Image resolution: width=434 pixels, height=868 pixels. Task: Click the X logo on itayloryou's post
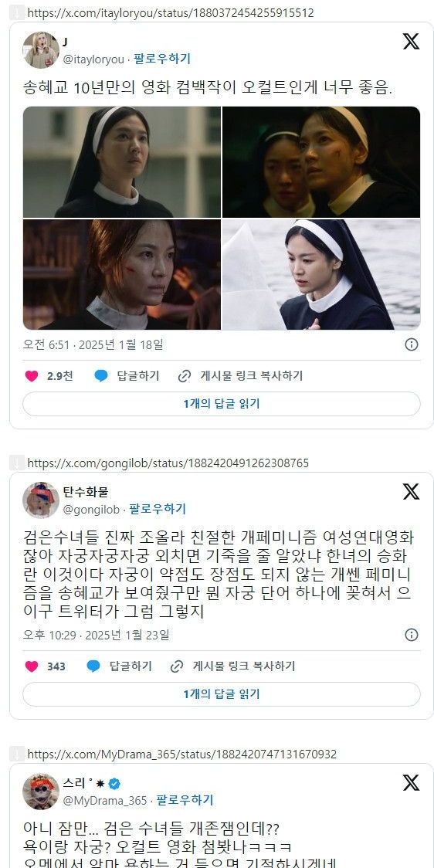tap(411, 42)
